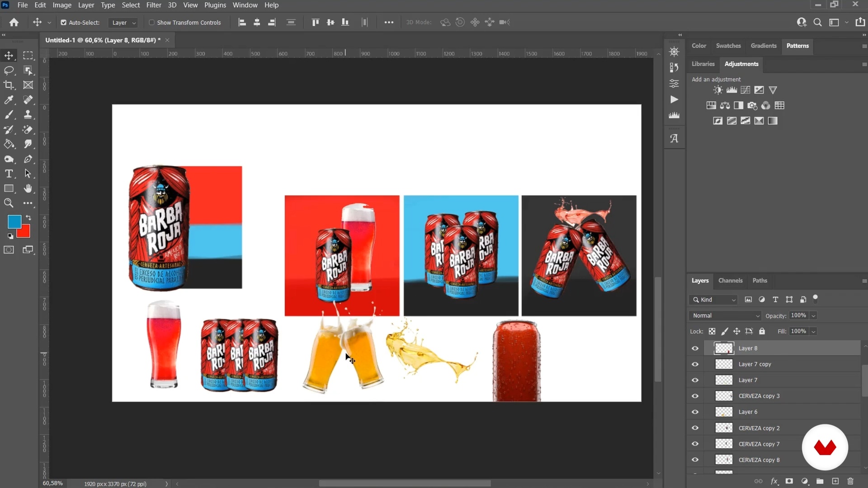The image size is (868, 488).
Task: Open the Opacity value dropdown arrow
Action: (x=813, y=316)
